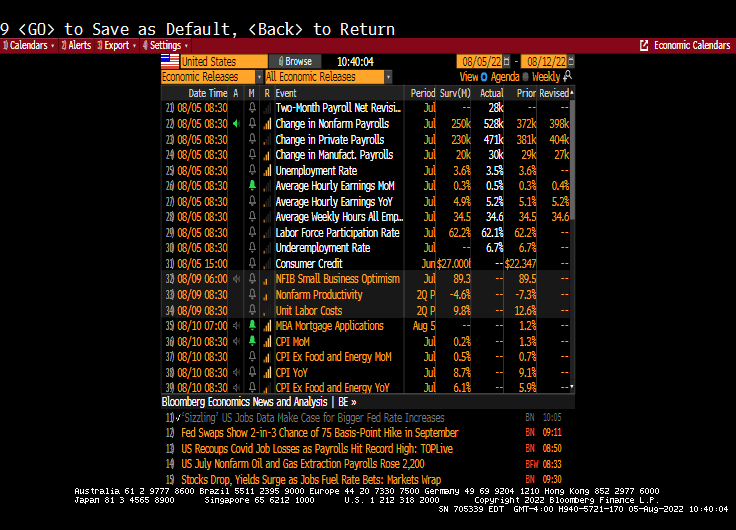Click the Economic Calendars pop-out icon
736x530 pixels.
tap(644, 45)
